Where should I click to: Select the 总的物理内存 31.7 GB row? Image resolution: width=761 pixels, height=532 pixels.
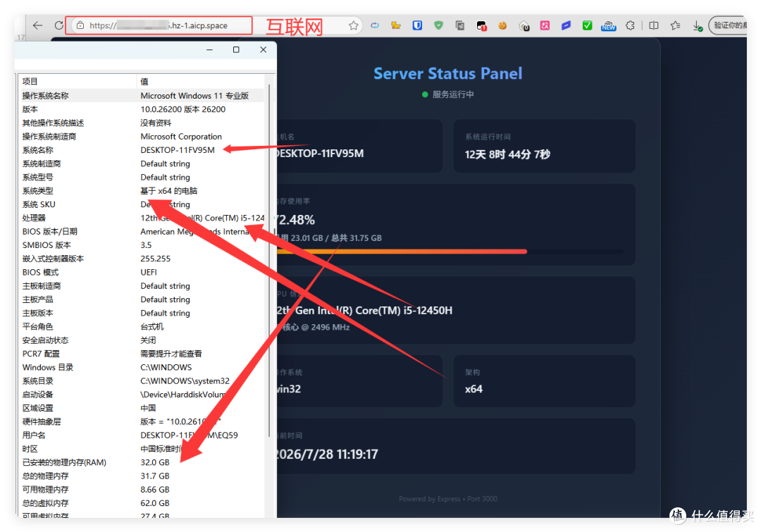[142, 476]
